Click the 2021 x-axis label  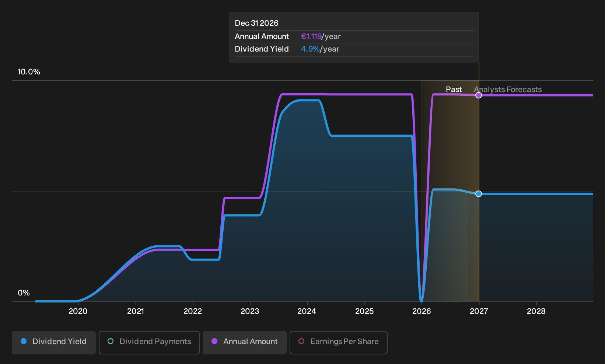tap(136, 311)
